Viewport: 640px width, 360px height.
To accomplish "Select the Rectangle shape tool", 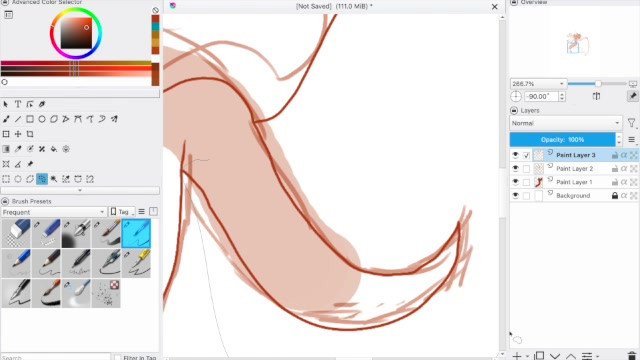I will tap(30, 119).
